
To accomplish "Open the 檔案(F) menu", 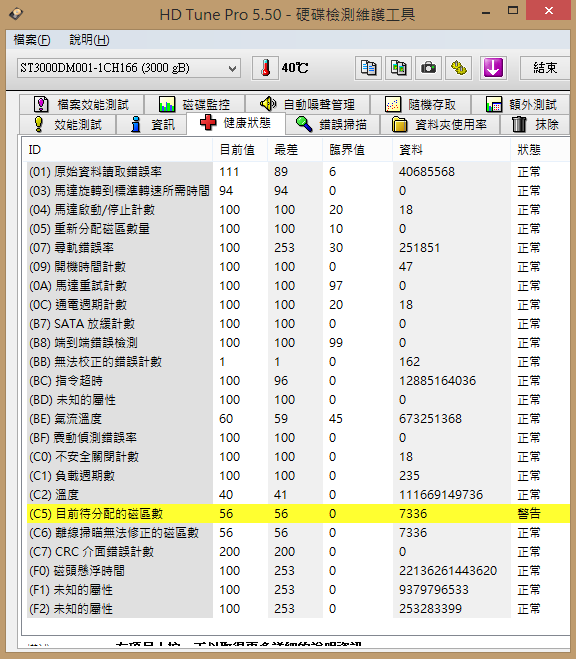I will click(32, 40).
